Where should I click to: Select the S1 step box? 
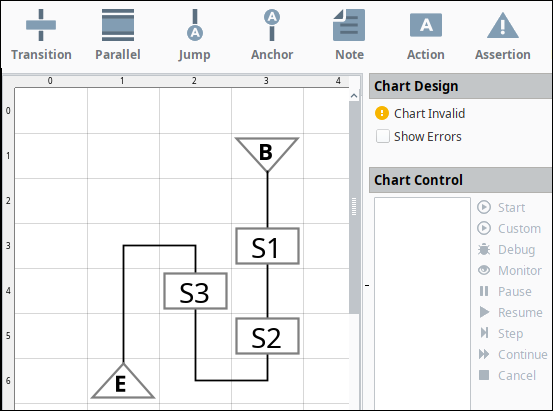click(267, 246)
